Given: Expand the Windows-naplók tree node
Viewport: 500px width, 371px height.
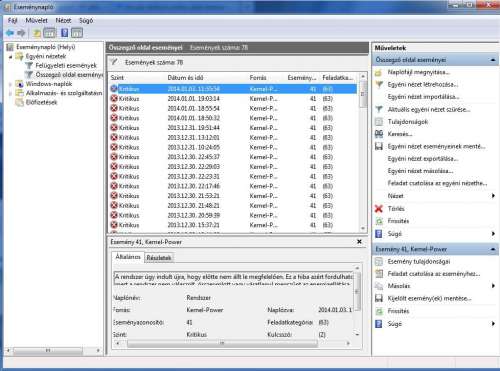Looking at the screenshot, I should (x=10, y=84).
